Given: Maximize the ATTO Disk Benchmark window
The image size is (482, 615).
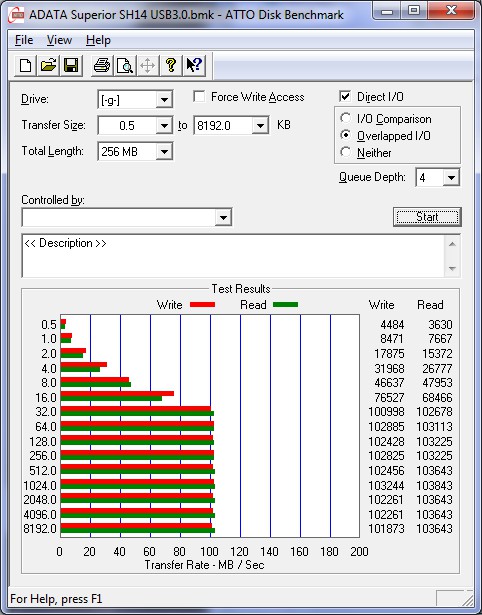Looking at the screenshot, I should tap(414, 11).
